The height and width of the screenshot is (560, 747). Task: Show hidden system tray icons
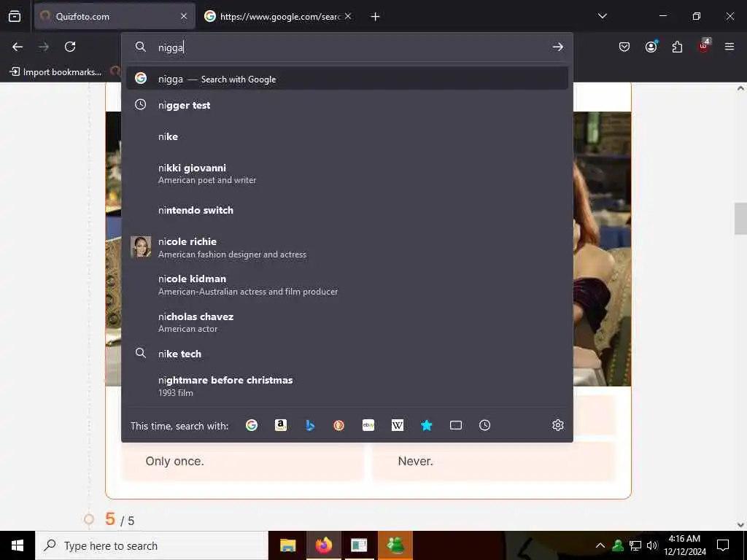[x=600, y=545]
